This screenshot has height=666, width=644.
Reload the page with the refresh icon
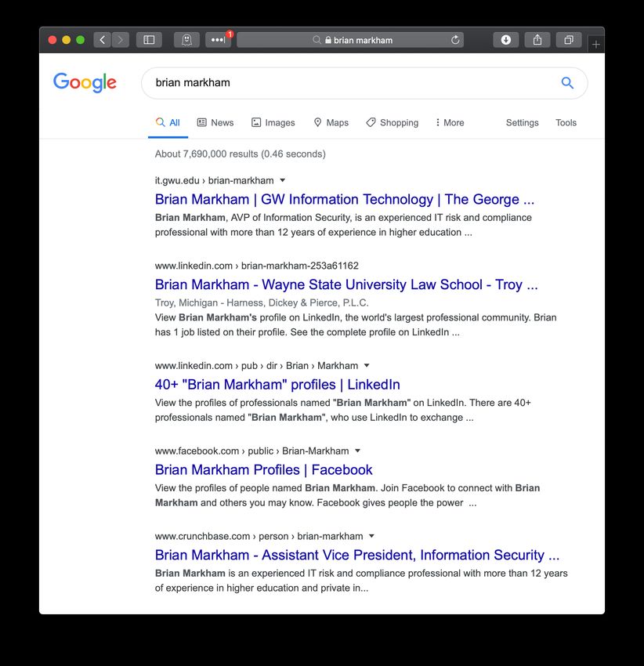pos(455,40)
